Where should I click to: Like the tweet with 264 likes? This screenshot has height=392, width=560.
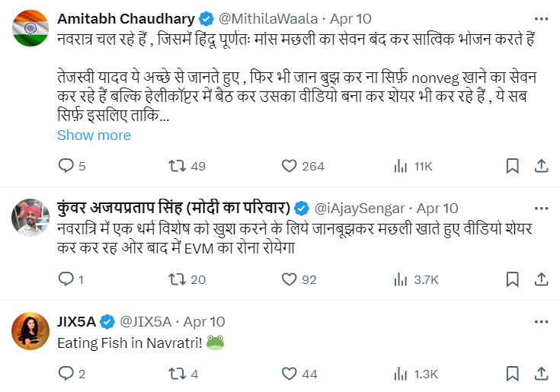(x=289, y=166)
